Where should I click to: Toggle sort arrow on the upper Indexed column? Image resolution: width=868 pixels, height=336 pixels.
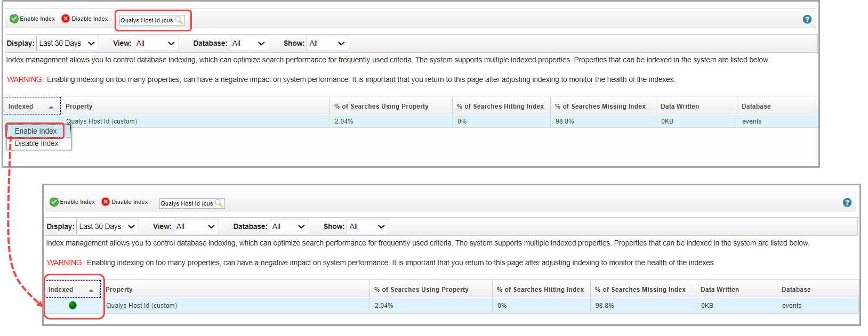(51, 107)
